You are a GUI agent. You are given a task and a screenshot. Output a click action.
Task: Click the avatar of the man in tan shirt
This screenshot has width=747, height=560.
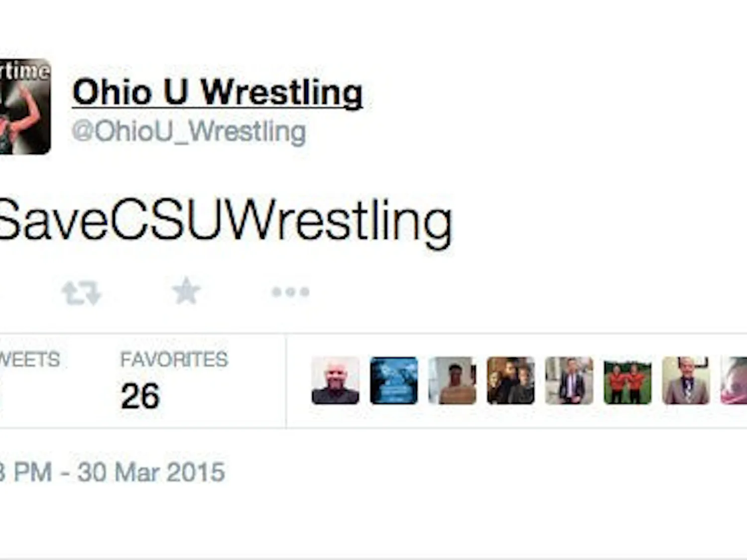(452, 381)
